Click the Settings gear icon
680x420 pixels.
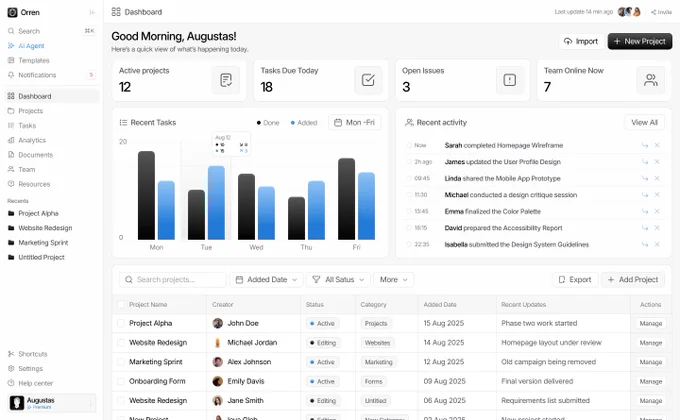(x=11, y=368)
